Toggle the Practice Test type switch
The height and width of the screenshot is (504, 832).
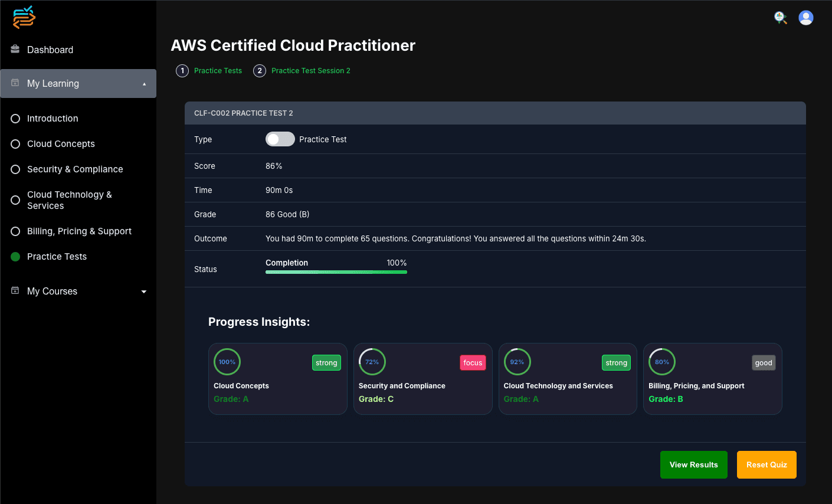pos(280,139)
